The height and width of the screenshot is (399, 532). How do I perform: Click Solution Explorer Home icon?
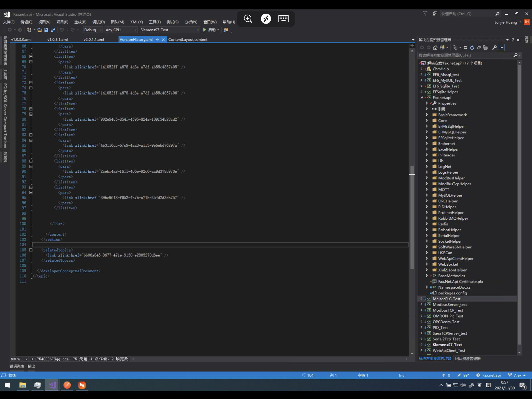point(435,48)
